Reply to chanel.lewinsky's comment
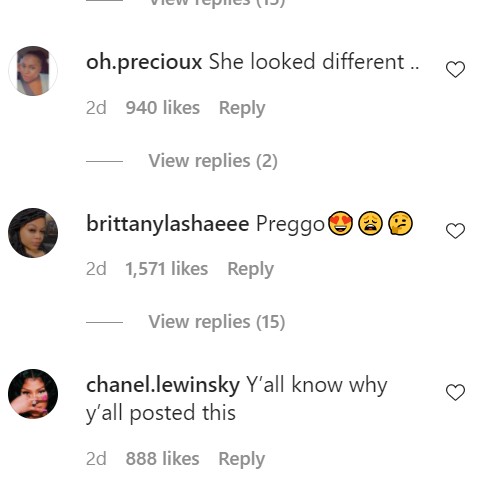The width and height of the screenshot is (487, 483). pyautogui.click(x=241, y=459)
